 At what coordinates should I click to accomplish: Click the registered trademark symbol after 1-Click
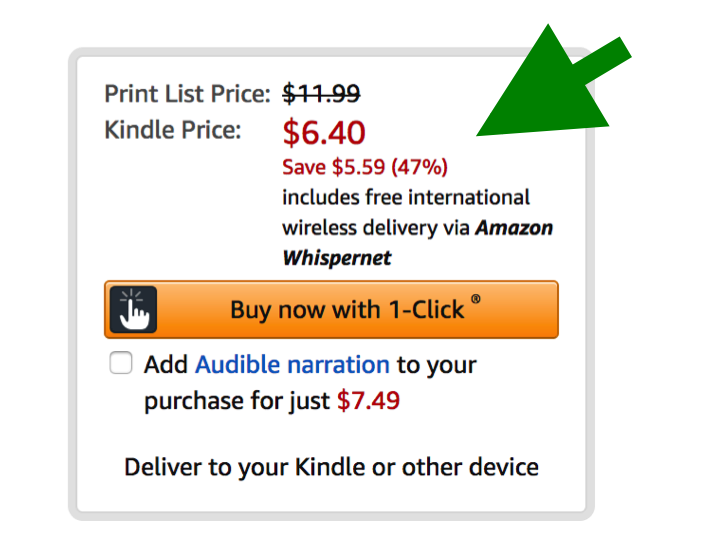coord(476,299)
